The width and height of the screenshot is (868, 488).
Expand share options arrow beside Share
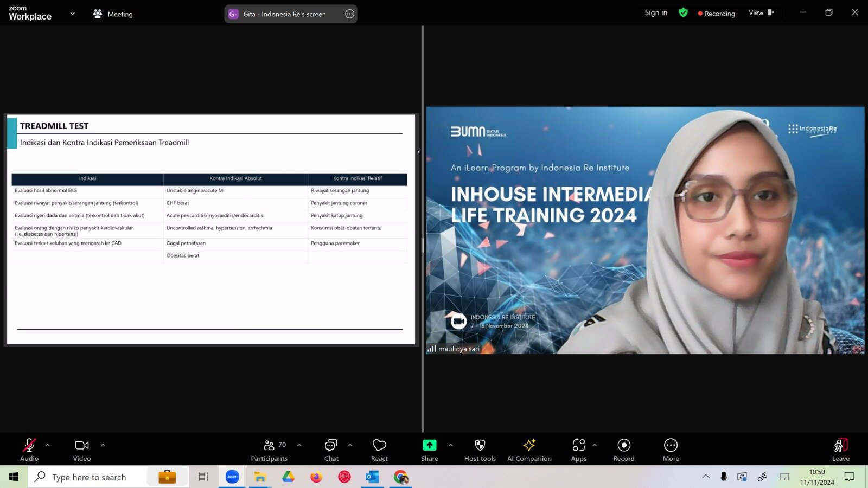450,445
